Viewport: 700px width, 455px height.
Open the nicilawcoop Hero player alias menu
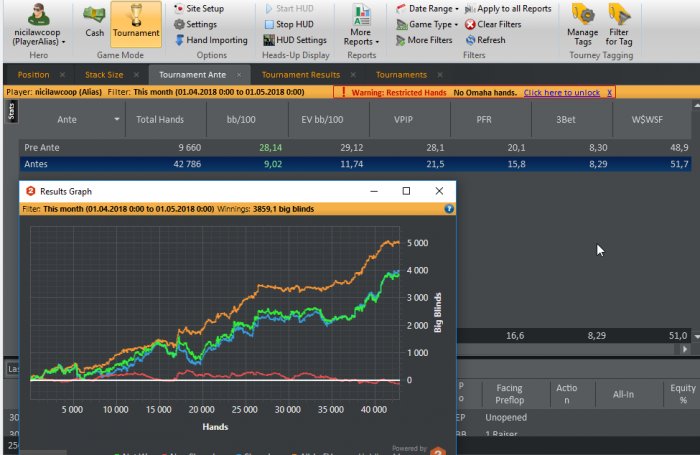(x=39, y=25)
